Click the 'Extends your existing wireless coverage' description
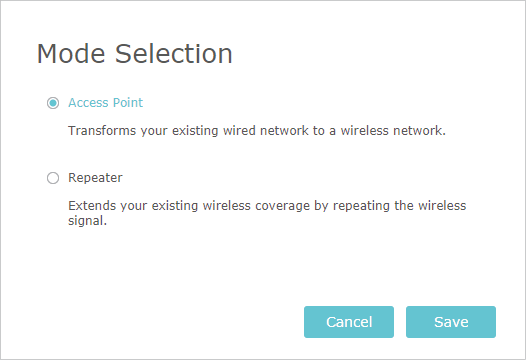 [267, 213]
